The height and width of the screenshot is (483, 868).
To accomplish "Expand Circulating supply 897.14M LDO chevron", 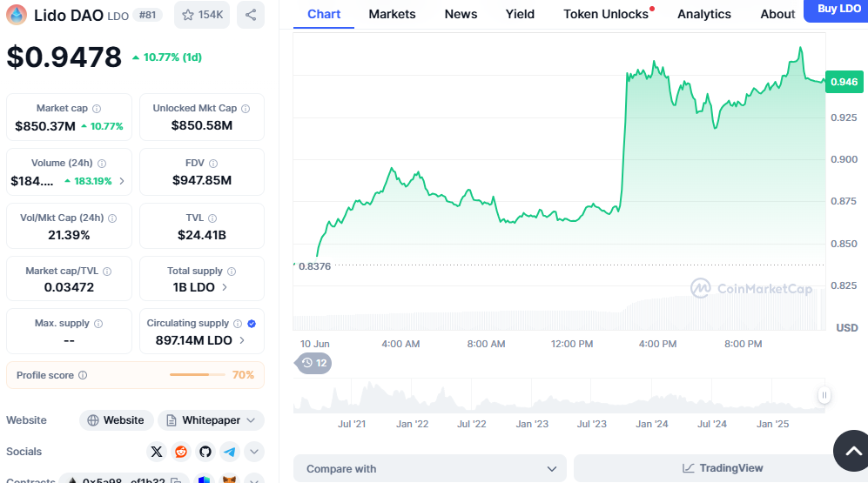I will (241, 340).
